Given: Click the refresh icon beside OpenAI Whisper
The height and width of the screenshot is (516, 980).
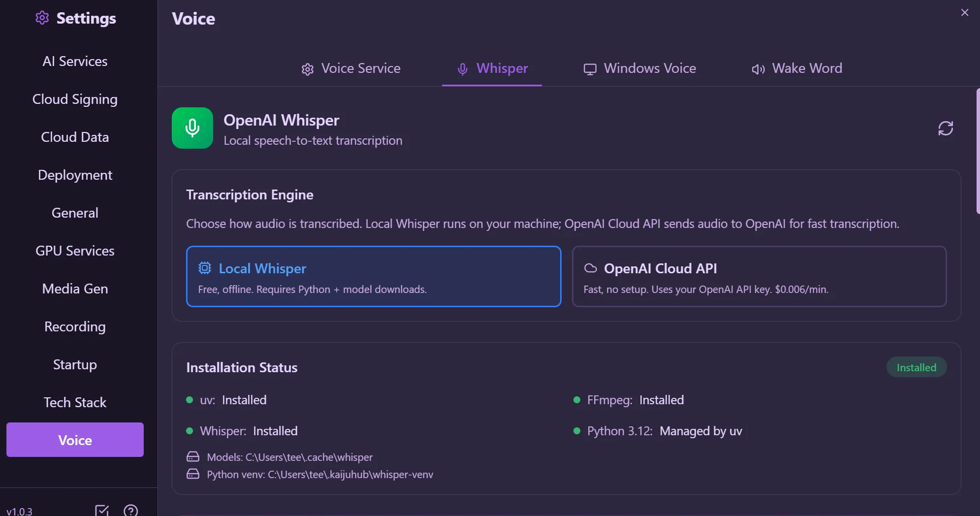Looking at the screenshot, I should [x=946, y=129].
